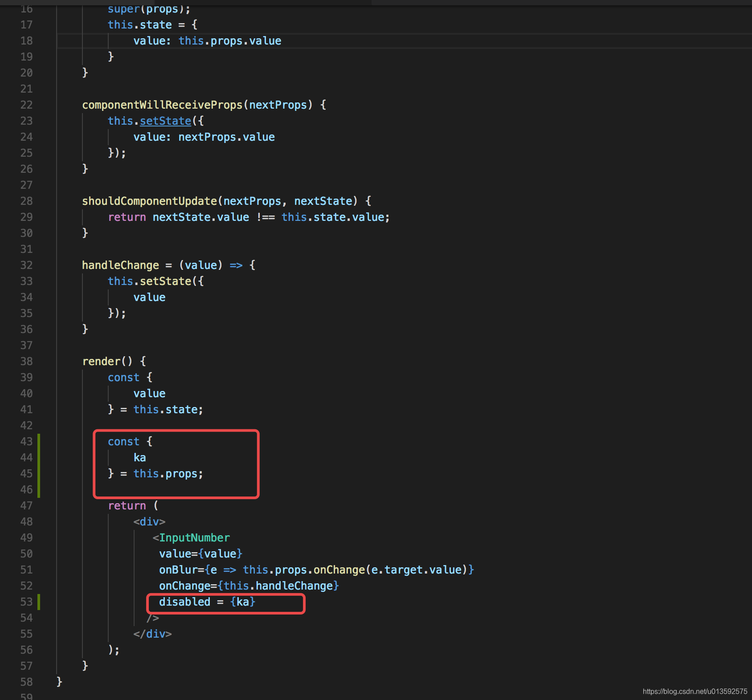The image size is (752, 700).
Task: Click the underlined setState call on line 23
Action: pyautogui.click(x=165, y=121)
